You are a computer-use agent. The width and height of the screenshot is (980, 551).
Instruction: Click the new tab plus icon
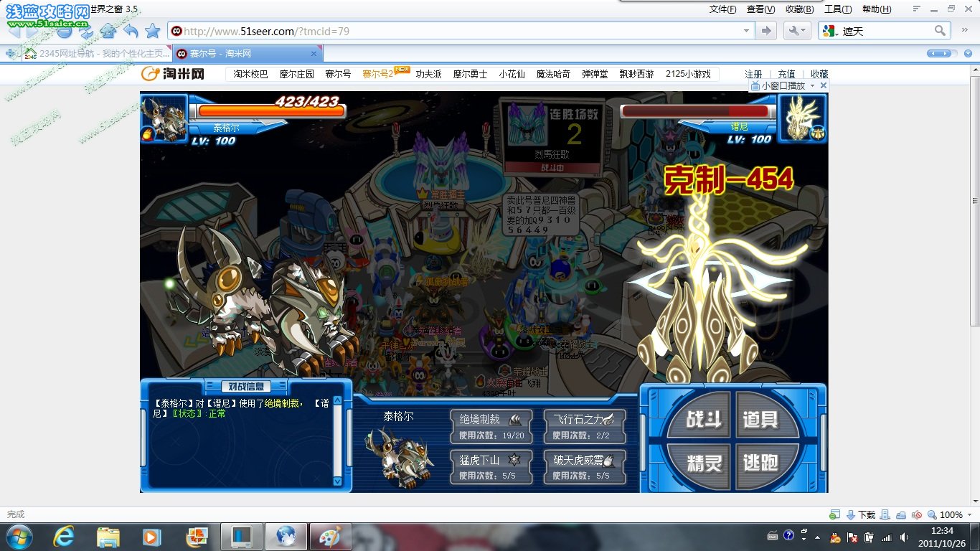(x=9, y=54)
